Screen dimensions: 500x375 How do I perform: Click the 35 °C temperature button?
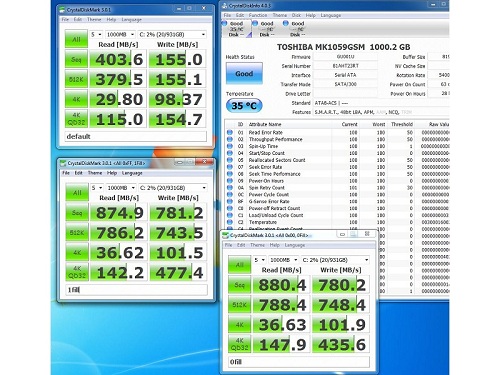[244, 106]
